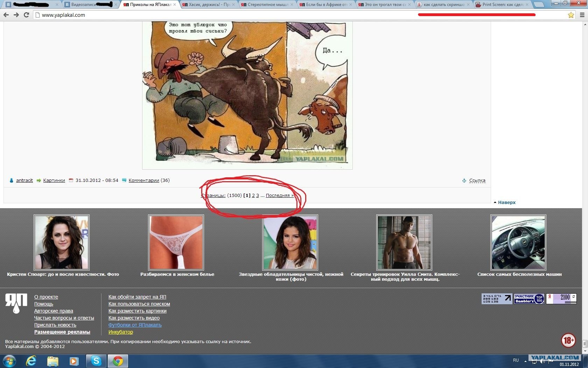Open the Помощь footer link

click(44, 304)
